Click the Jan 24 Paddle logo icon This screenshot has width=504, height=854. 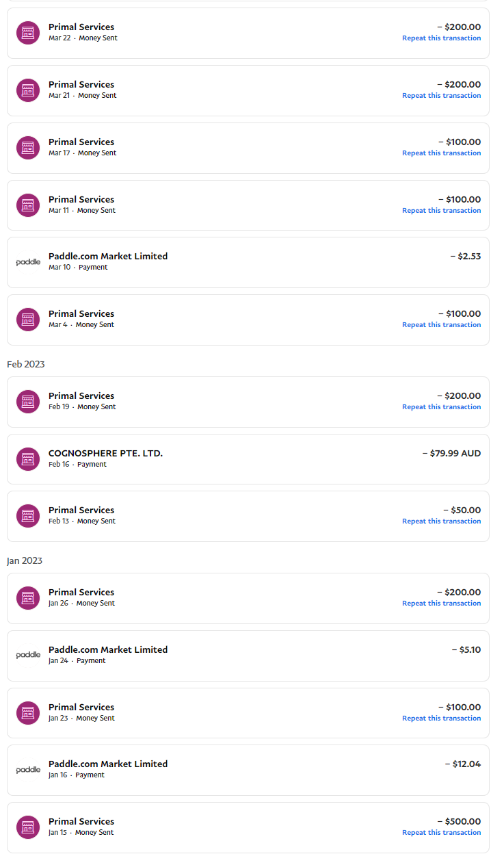(x=28, y=656)
